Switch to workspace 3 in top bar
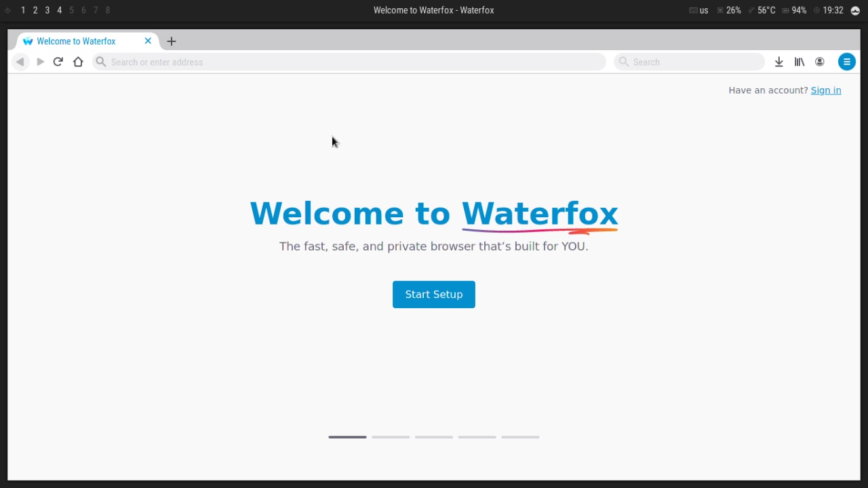868x488 pixels. coord(47,10)
